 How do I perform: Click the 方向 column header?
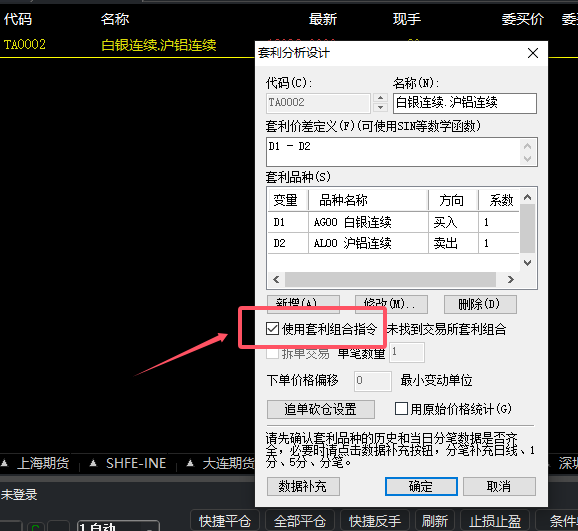tap(453, 200)
